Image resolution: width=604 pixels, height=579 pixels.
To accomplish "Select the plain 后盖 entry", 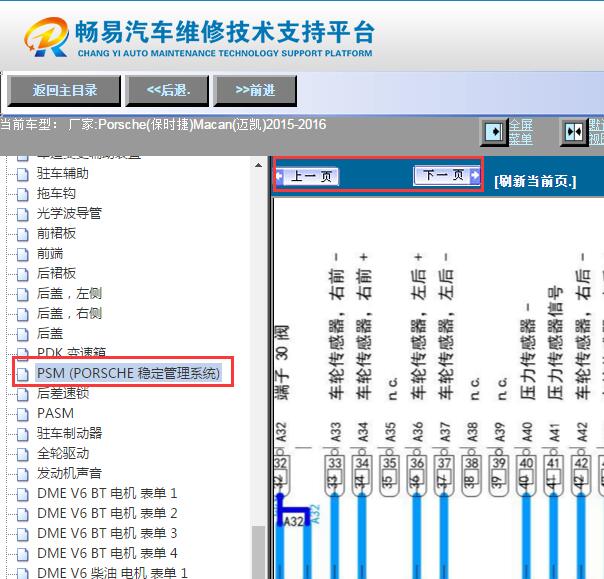I will [50, 334].
